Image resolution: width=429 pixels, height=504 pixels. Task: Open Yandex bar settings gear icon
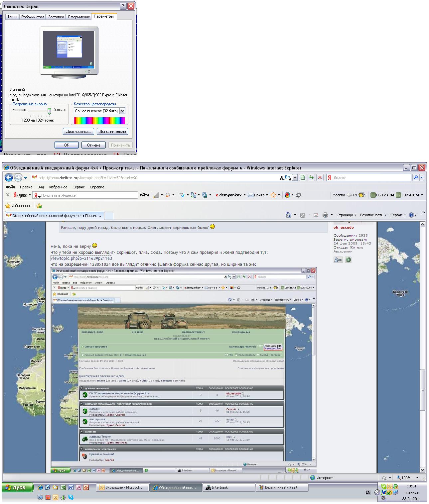tap(299, 195)
